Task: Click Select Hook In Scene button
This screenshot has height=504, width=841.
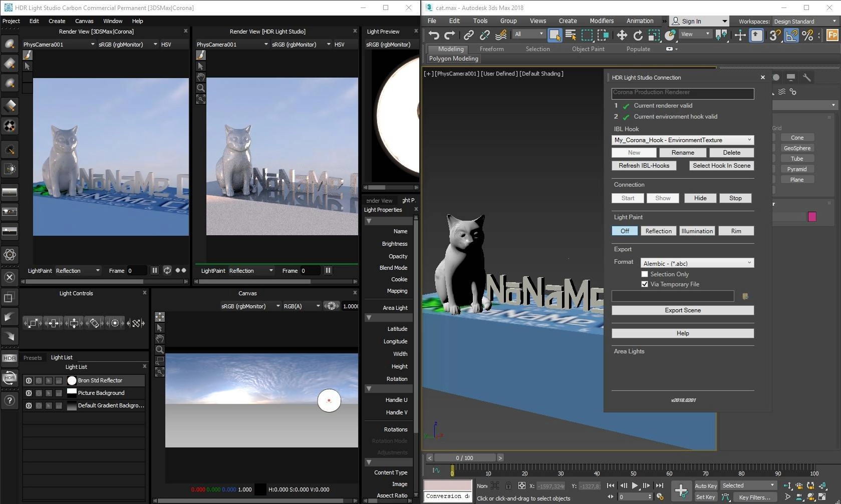Action: click(721, 166)
